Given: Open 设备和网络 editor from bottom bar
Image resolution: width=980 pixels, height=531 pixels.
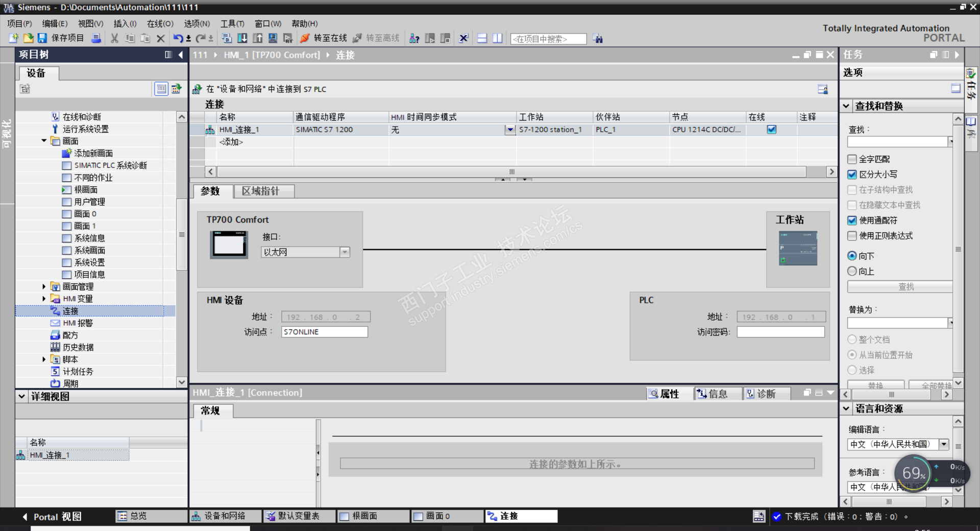Looking at the screenshot, I should pyautogui.click(x=225, y=516).
